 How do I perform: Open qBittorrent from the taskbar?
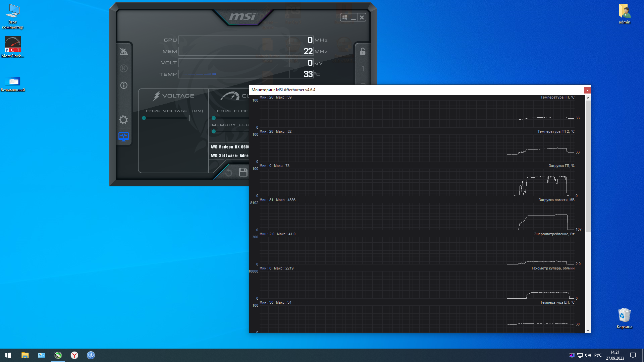(91, 355)
